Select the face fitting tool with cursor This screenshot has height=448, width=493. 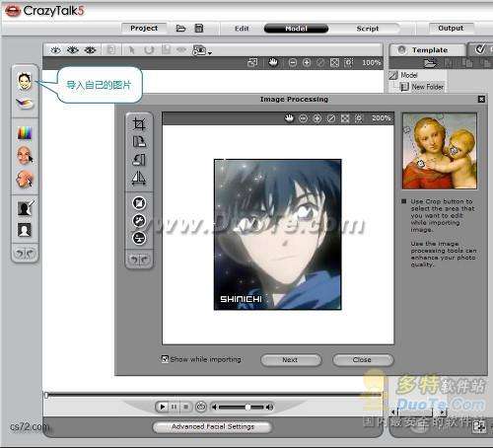25,156
